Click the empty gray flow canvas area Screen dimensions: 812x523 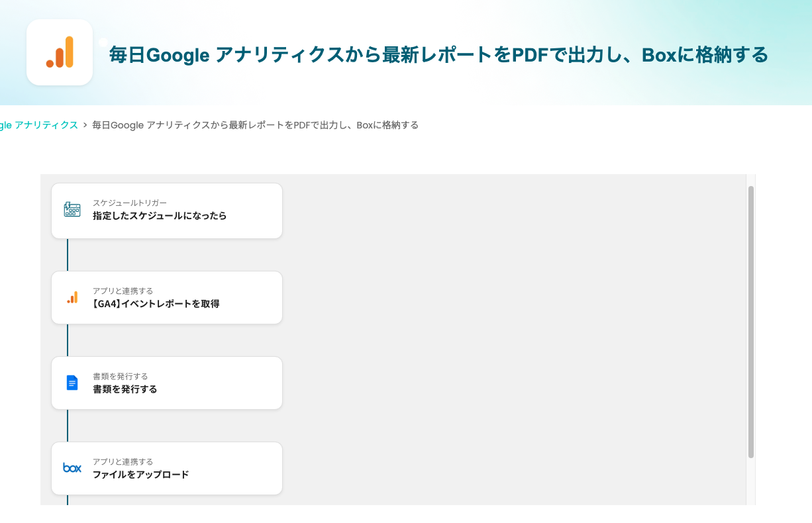pyautogui.click(x=513, y=339)
